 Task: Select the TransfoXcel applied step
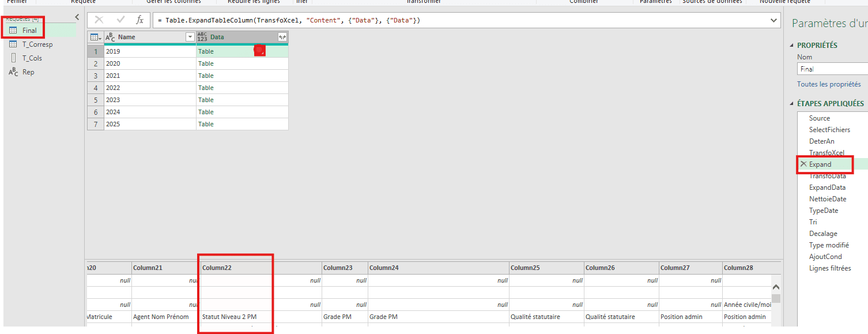827,153
